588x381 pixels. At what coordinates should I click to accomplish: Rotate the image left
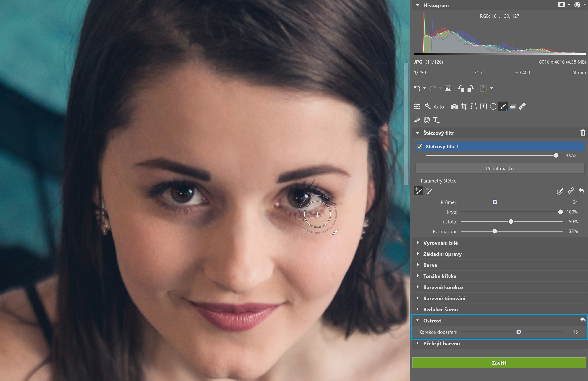(461, 88)
